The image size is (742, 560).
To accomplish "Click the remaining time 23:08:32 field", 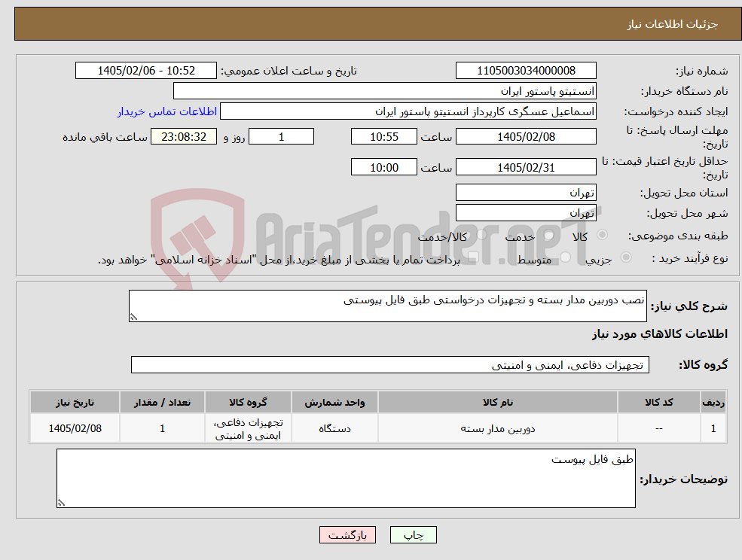I will coord(184,137).
